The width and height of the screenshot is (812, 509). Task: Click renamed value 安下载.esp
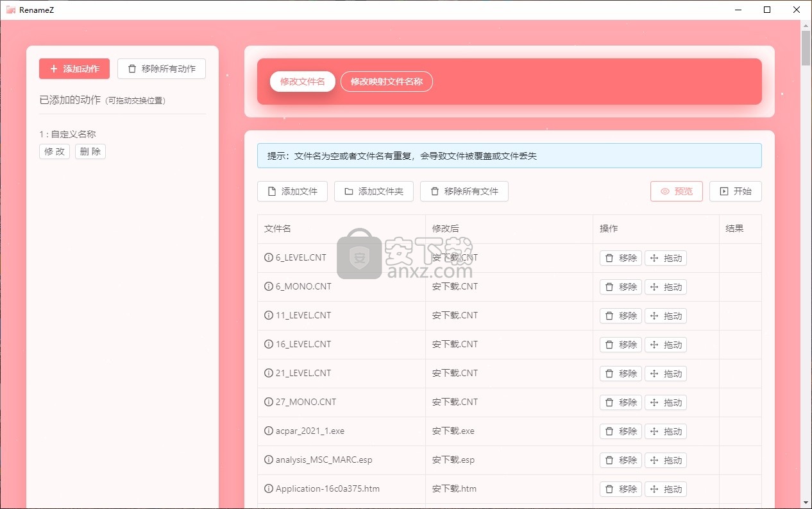pyautogui.click(x=453, y=460)
